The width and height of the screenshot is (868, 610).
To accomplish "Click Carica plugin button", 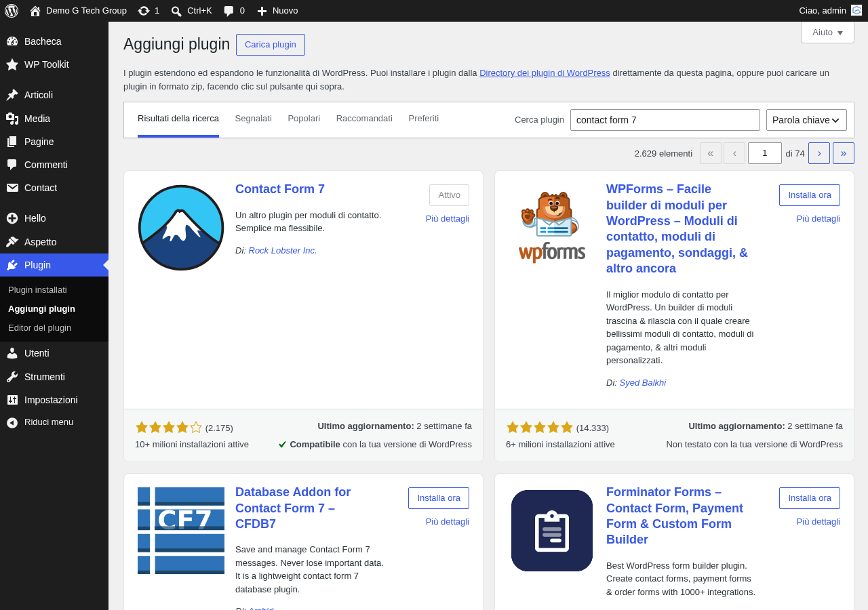I will 271,45.
